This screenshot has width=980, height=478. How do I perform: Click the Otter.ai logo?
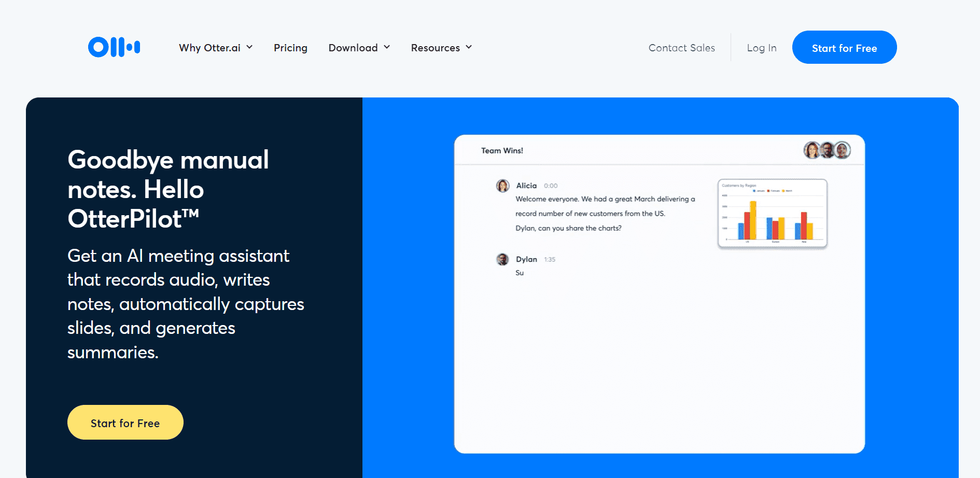[x=114, y=47]
